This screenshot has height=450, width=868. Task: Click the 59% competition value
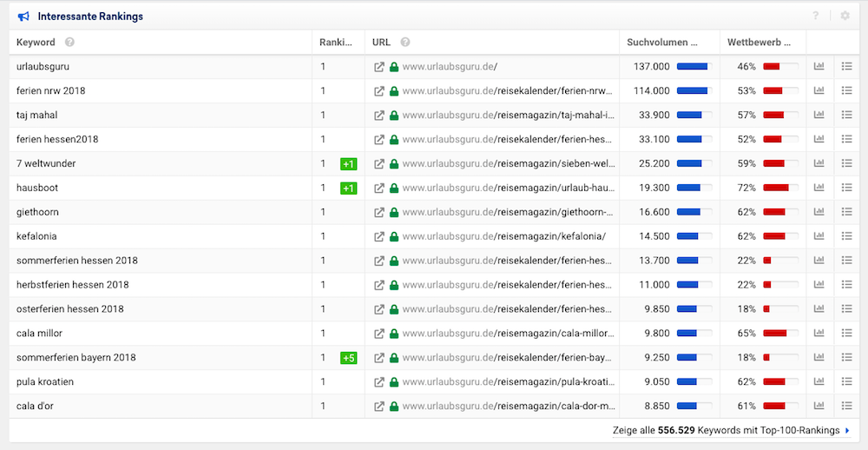(746, 163)
